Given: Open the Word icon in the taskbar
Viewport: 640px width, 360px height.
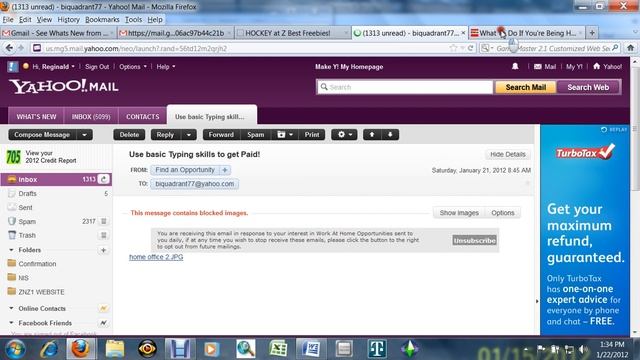Looking at the screenshot, I should click(x=311, y=349).
